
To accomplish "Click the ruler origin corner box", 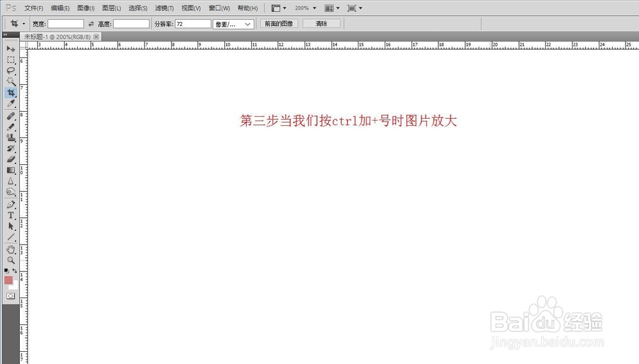I will coord(24,45).
